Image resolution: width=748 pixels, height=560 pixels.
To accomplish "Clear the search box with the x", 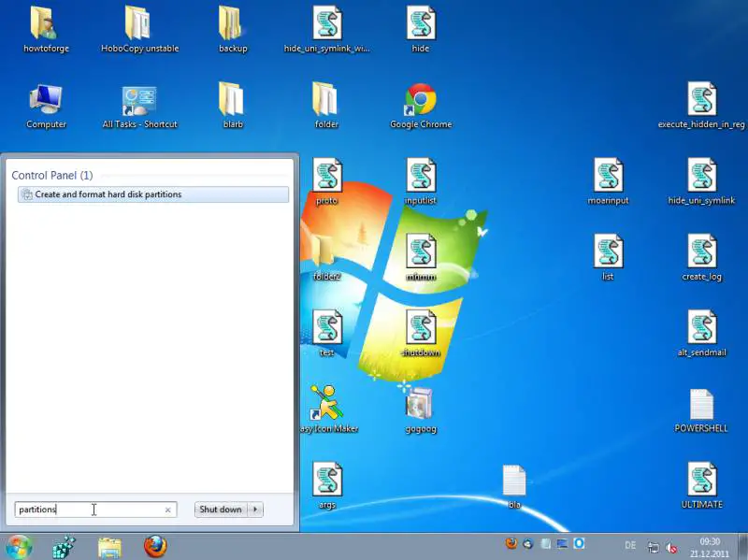I will 168,510.
